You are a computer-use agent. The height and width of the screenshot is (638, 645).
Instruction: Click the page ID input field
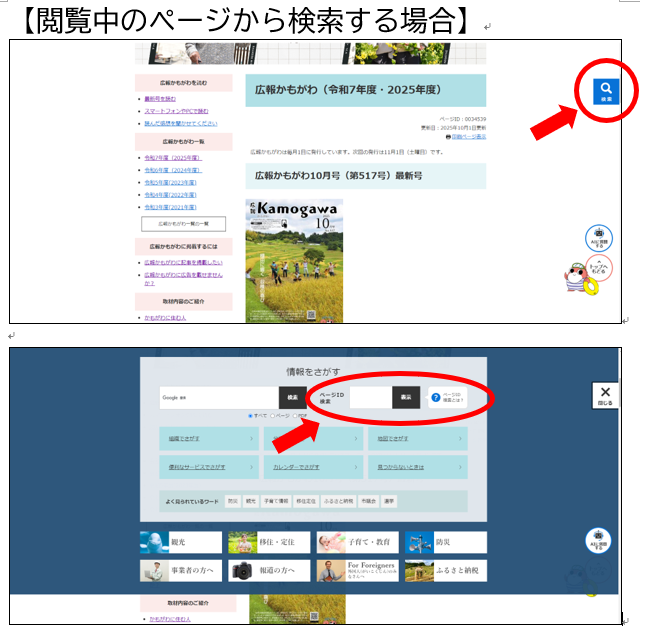tap(370, 398)
